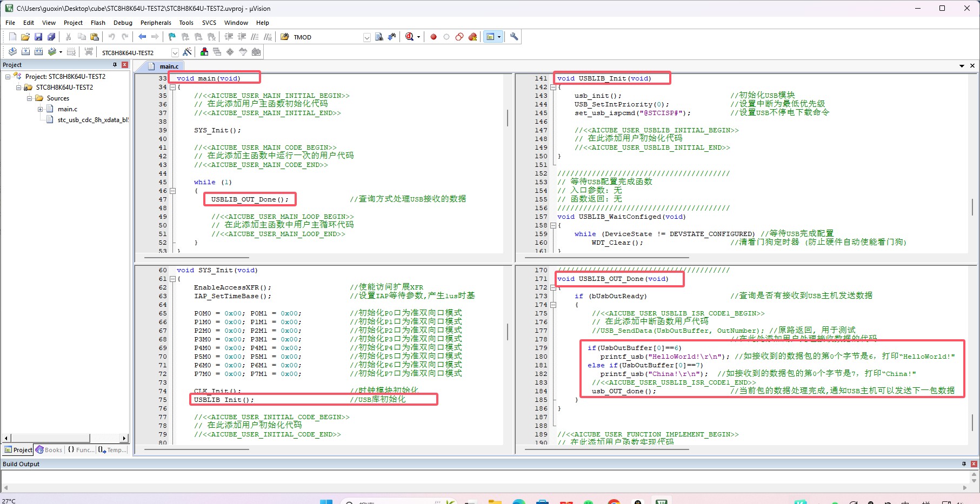Close the active editor document X button
The height and width of the screenshot is (504, 980).
point(972,66)
